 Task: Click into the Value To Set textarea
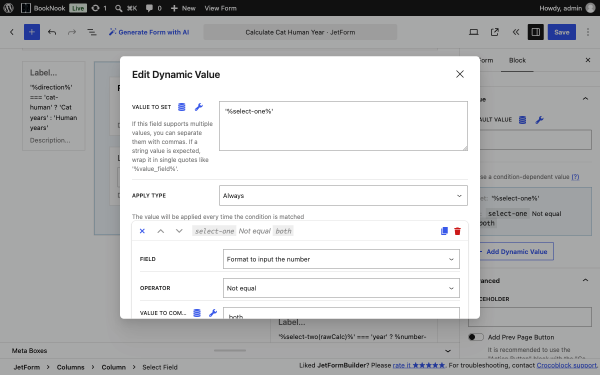pos(343,126)
